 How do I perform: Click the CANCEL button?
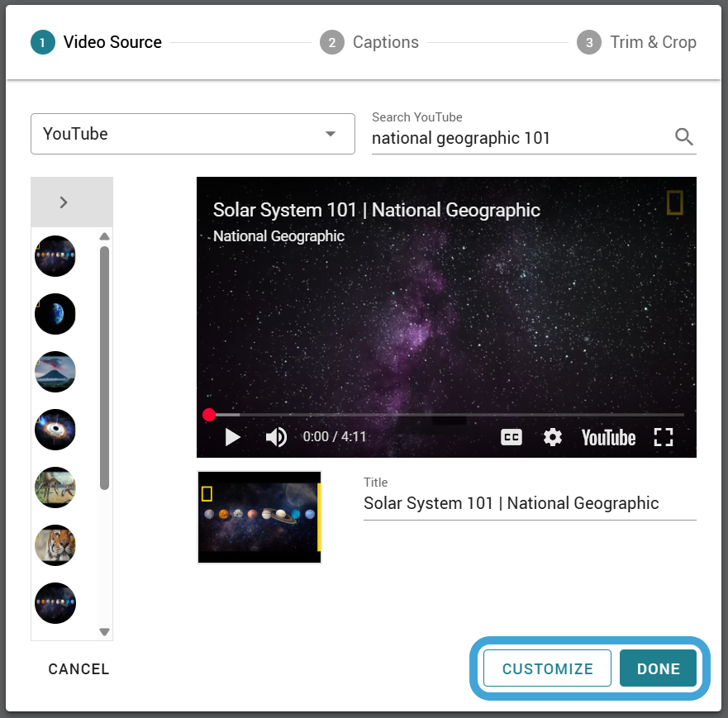79,668
